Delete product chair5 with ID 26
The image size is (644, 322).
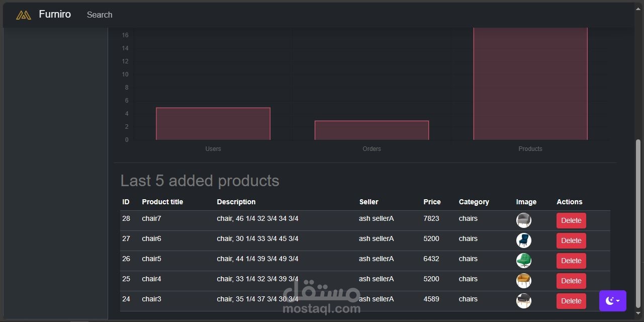571,261
